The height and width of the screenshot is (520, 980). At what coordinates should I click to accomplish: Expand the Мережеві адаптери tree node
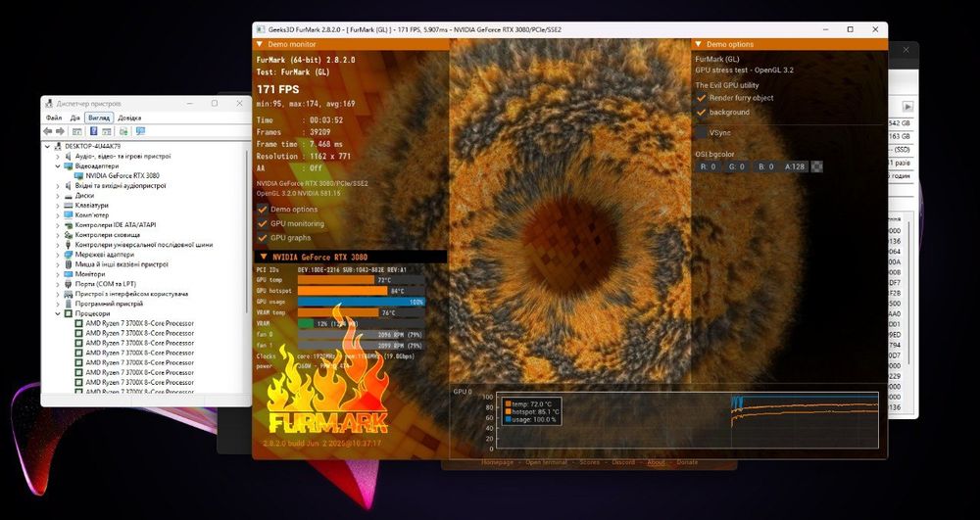click(x=58, y=254)
